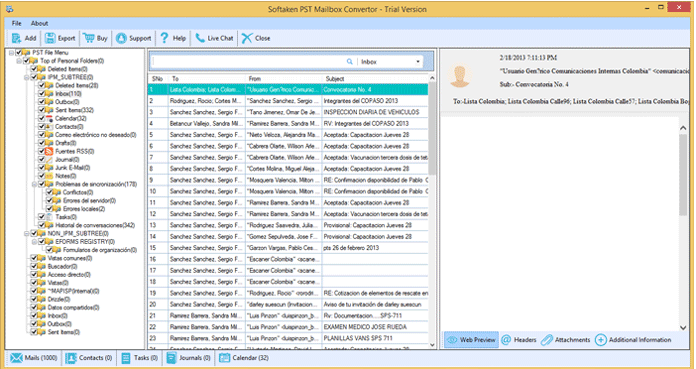This screenshot has height=369, width=696.
Task: Switch to the Headers tab
Action: click(x=519, y=340)
